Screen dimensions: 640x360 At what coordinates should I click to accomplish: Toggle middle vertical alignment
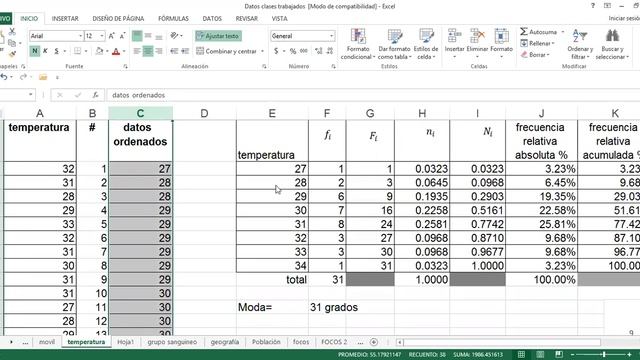pyautogui.click(x=148, y=36)
